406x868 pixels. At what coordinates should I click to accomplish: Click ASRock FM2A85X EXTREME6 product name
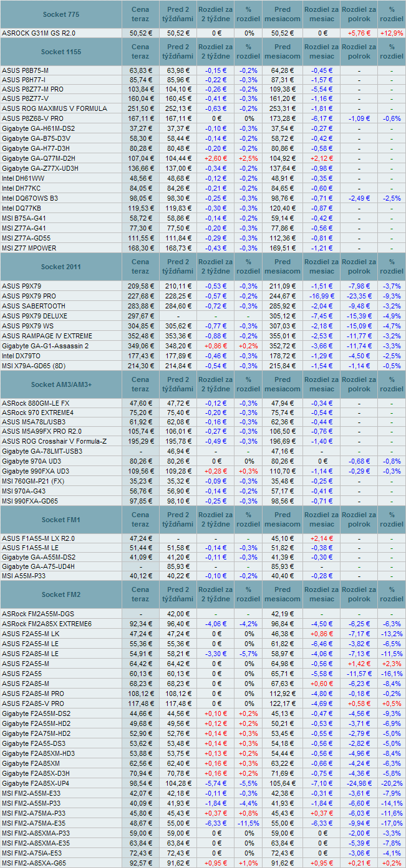(x=47, y=624)
